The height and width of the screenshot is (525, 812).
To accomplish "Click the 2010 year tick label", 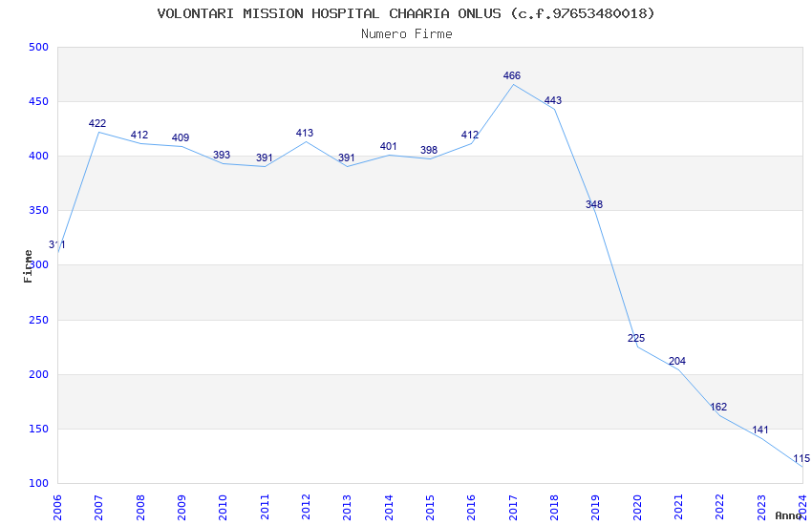I will pyautogui.click(x=223, y=507).
